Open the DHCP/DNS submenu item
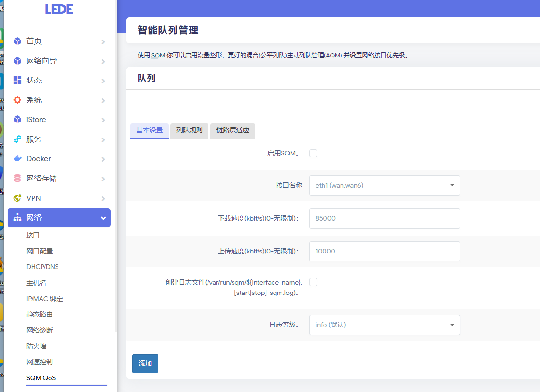Image resolution: width=540 pixels, height=392 pixels. pos(42,267)
